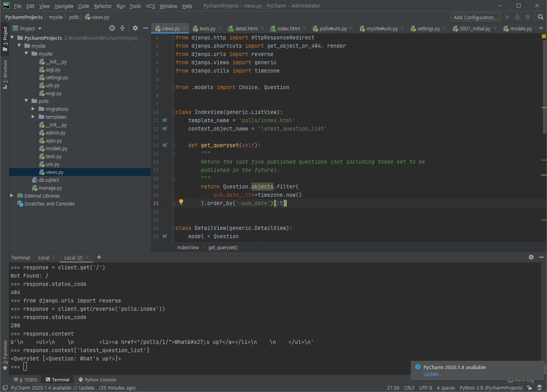Screen dimensions: 547x392
Task: Click Add Configuration button
Action: coord(475,17)
